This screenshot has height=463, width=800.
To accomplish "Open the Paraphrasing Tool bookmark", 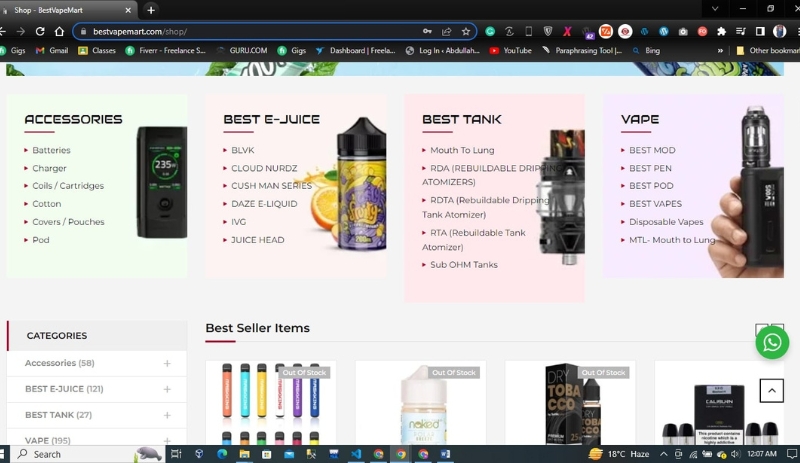I will (x=582, y=51).
